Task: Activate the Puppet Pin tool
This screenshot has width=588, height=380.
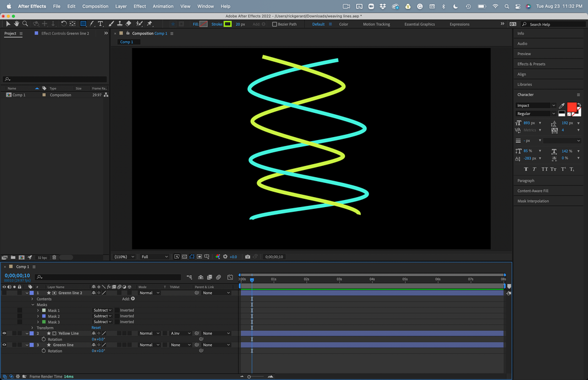Action: click(150, 24)
